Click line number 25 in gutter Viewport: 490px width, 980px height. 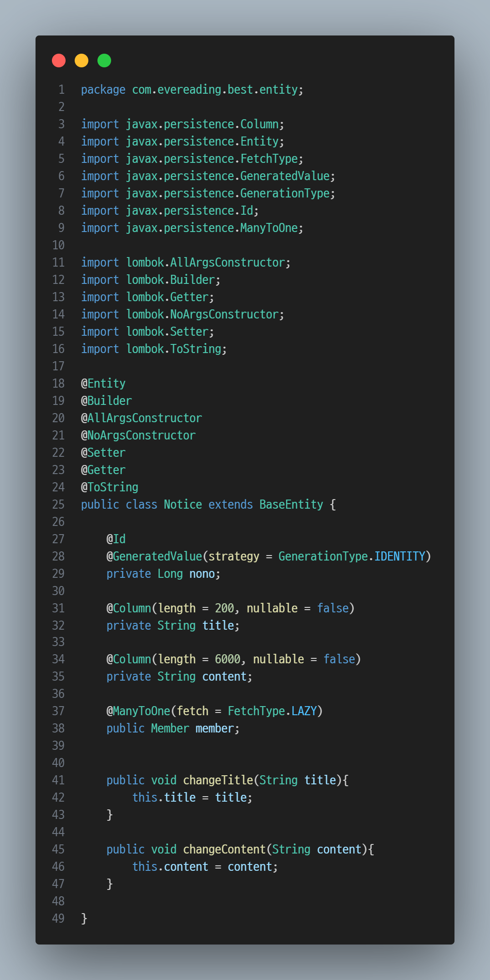click(x=58, y=505)
